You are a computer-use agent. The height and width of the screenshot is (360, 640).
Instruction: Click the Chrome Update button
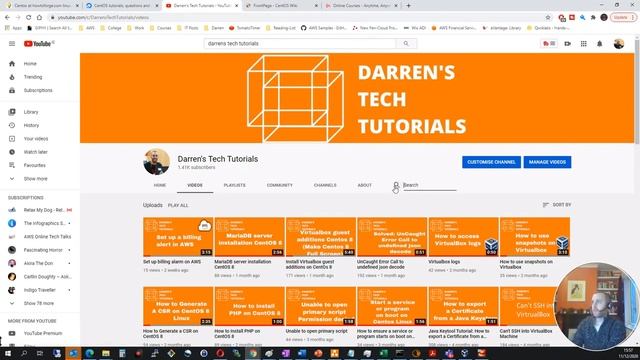[x=623, y=18]
